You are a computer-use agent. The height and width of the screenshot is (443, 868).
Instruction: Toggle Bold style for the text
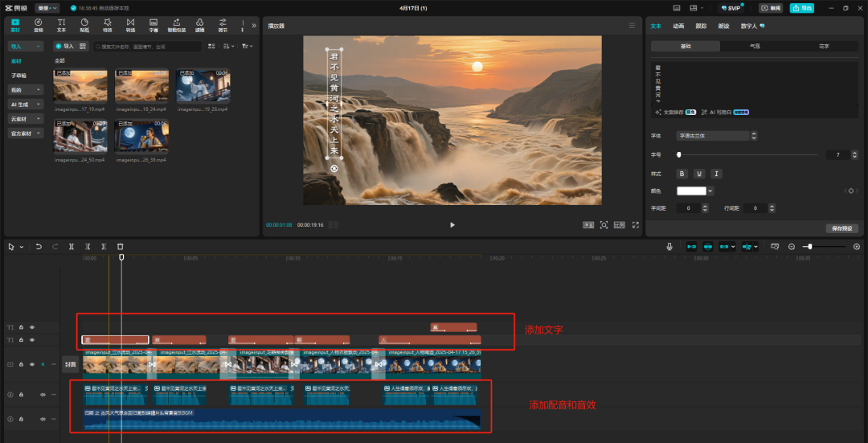[x=682, y=174]
